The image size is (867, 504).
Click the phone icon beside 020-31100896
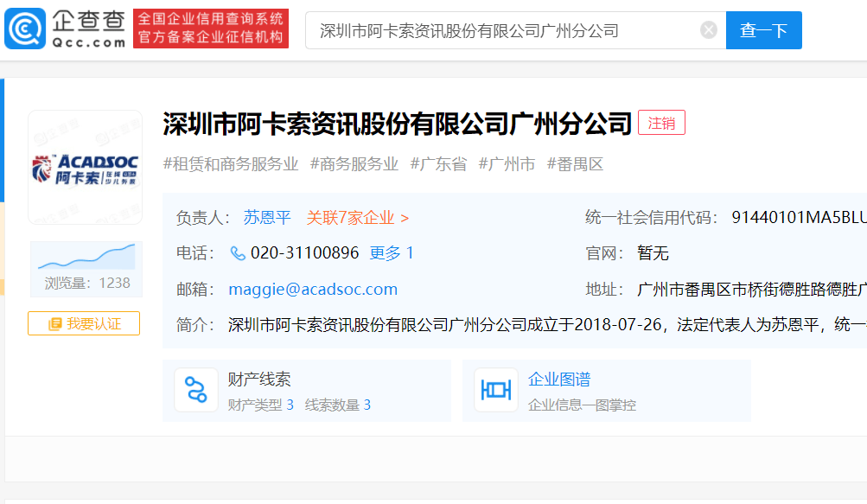tap(237, 253)
